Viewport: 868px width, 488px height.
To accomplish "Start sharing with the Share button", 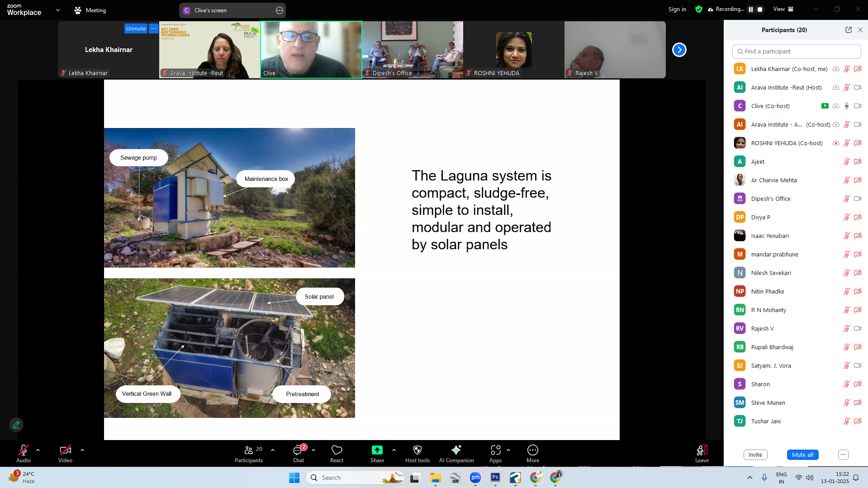I will pyautogui.click(x=377, y=454).
